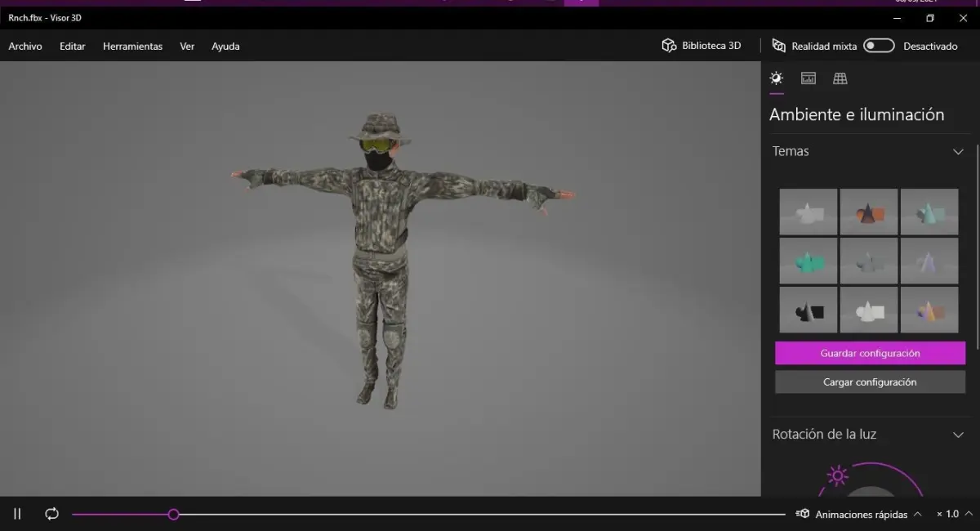This screenshot has width=980, height=531.
Task: Click the Biblioteca 3D cube icon
Action: tap(669, 46)
